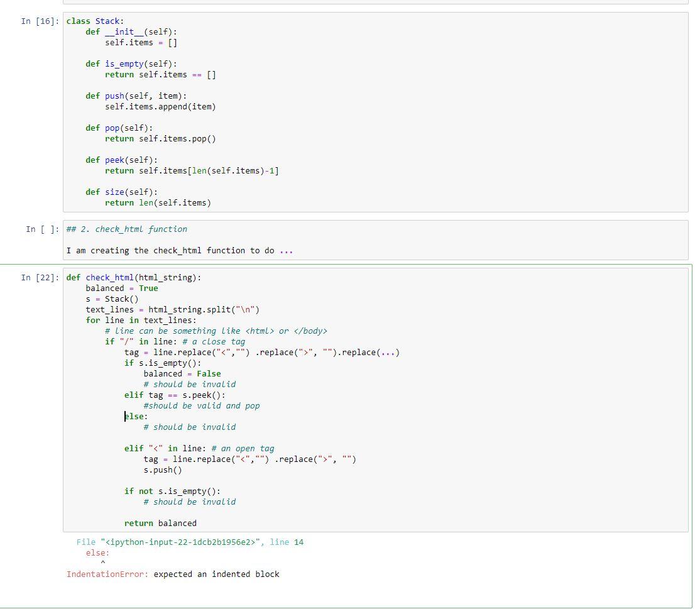Click the 'def __init__(self):' line
This screenshot has height=609, width=700.
131,31
